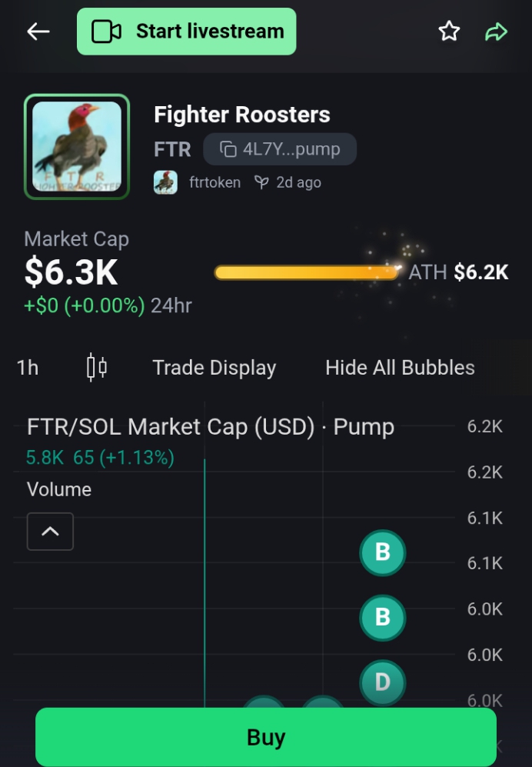Toggle Trade Display option
This screenshot has width=532, height=767.
[214, 368]
